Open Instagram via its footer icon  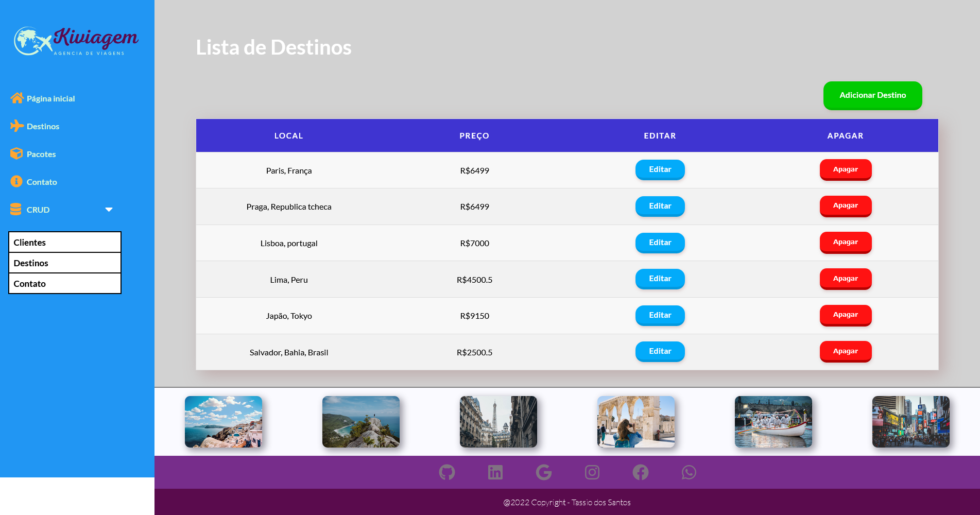point(592,472)
